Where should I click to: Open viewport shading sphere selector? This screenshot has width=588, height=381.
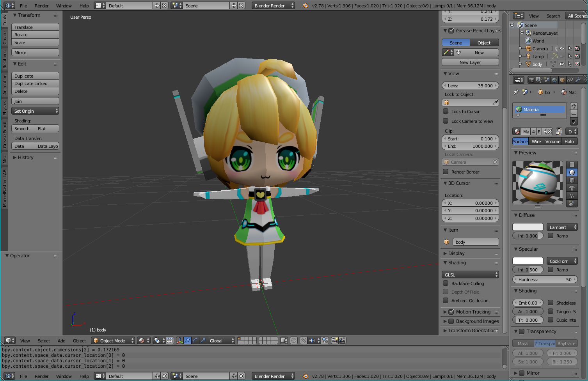pos(144,340)
